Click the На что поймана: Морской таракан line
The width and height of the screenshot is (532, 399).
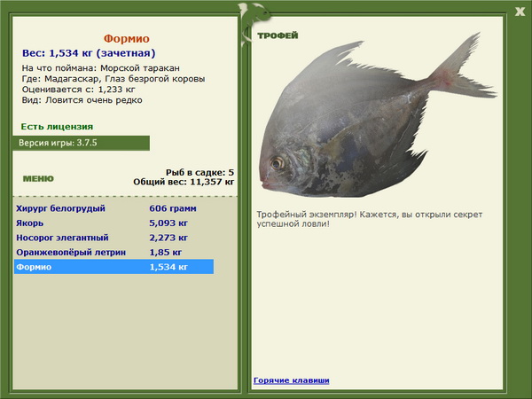tap(101, 68)
